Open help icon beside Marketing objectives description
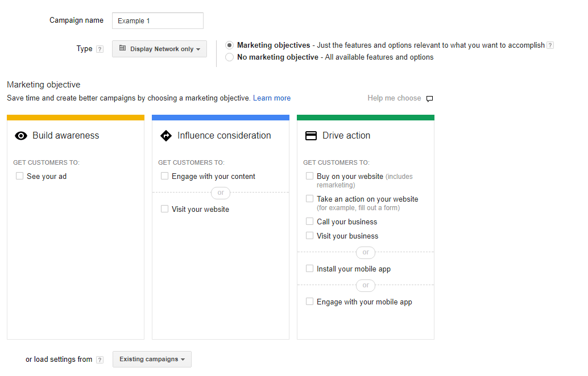Image resolution: width=588 pixels, height=376 pixels. [x=550, y=45]
